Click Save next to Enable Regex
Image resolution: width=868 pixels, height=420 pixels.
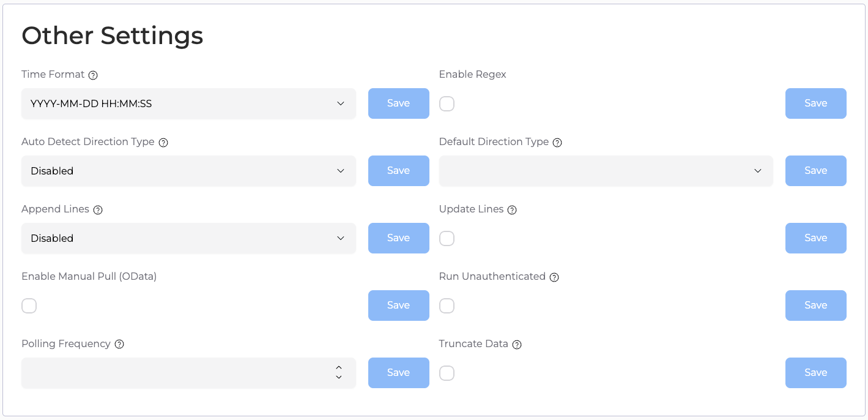click(816, 103)
